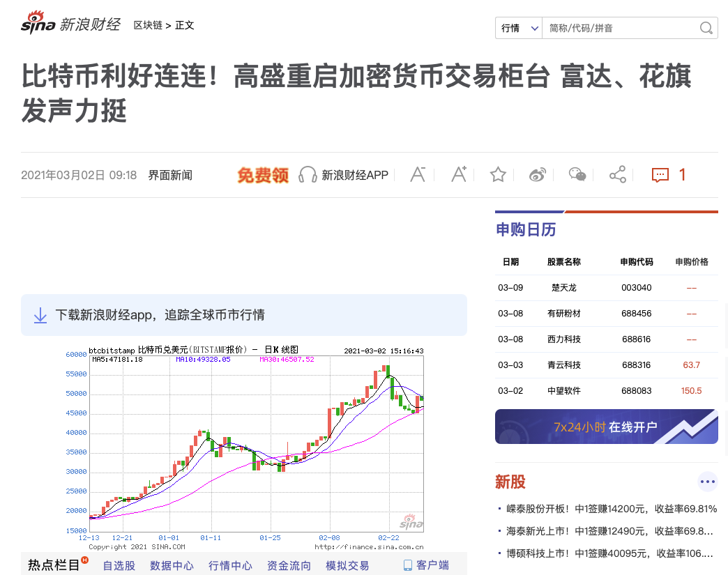
Task: Click the download arrow icon
Action: [40, 315]
